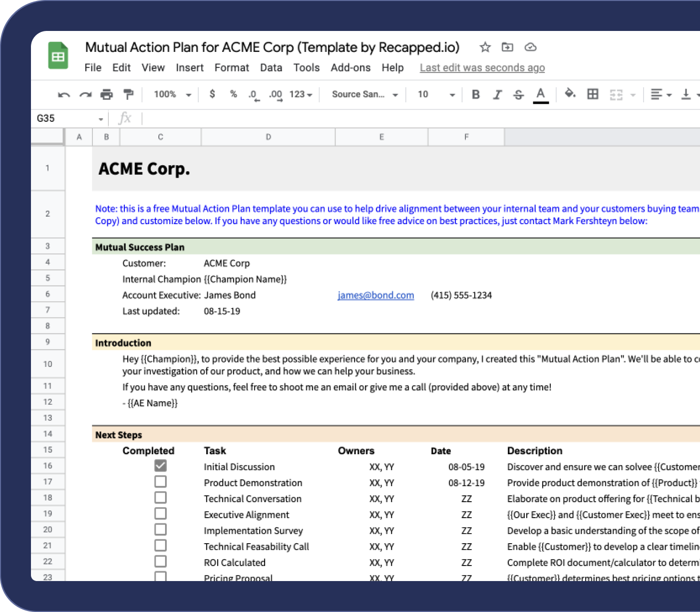Click the G35 name box field
Screen dimensions: 700x612
point(65,118)
